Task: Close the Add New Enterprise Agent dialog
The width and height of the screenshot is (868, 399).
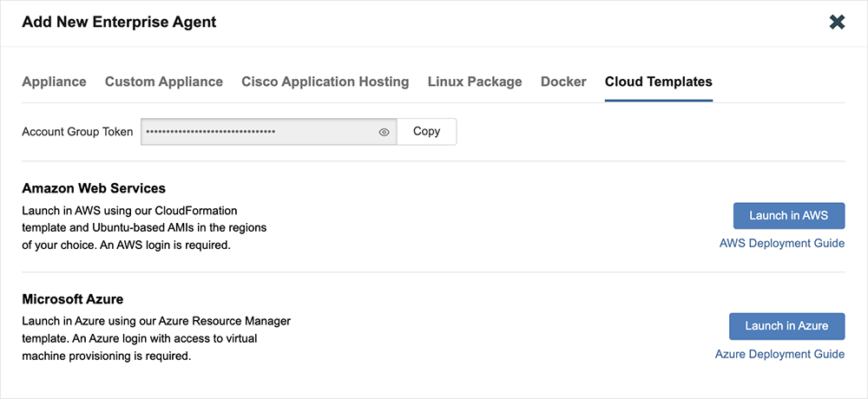Action: [837, 23]
